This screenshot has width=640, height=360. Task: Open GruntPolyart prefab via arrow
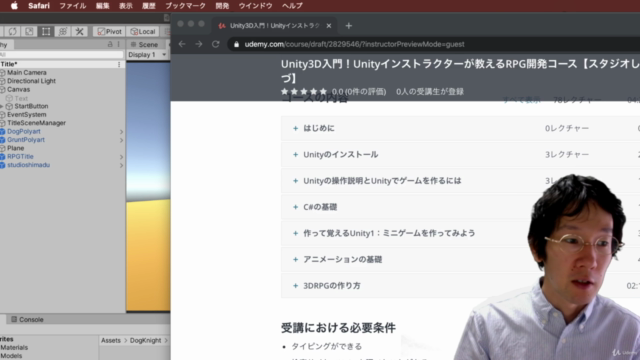pyautogui.click(x=121, y=140)
